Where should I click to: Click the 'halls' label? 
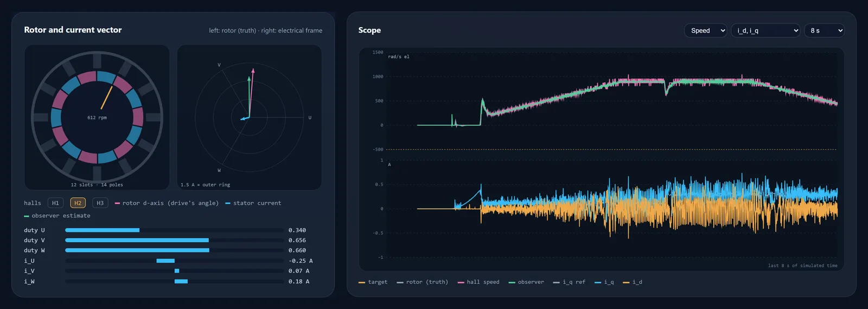pos(33,203)
